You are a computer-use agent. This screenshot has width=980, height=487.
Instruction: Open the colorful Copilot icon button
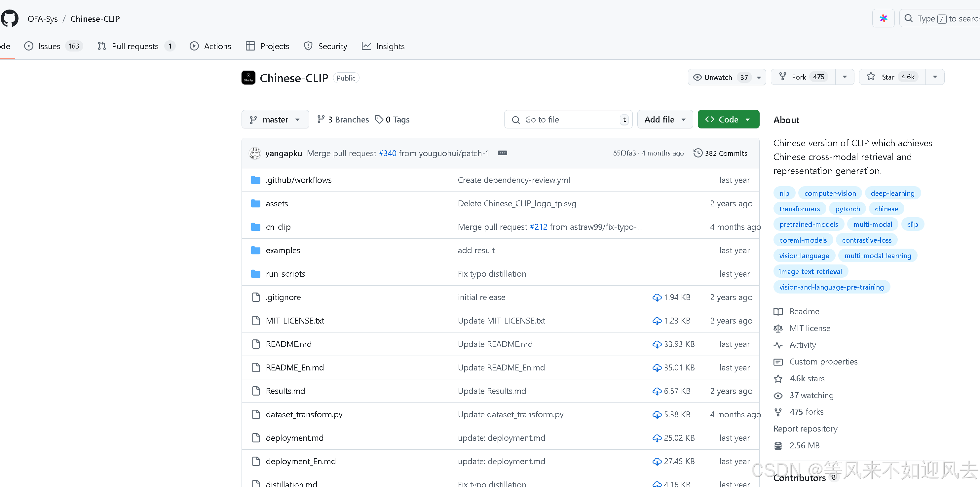coord(883,18)
